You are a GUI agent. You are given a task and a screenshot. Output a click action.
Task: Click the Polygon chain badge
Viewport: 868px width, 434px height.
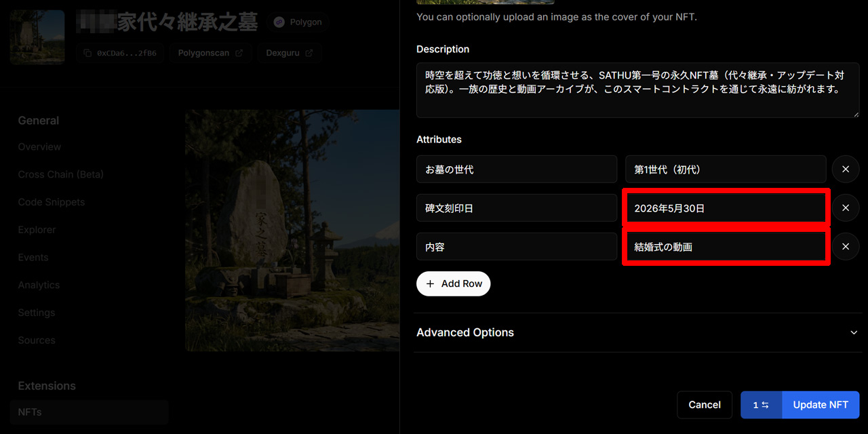tap(298, 22)
